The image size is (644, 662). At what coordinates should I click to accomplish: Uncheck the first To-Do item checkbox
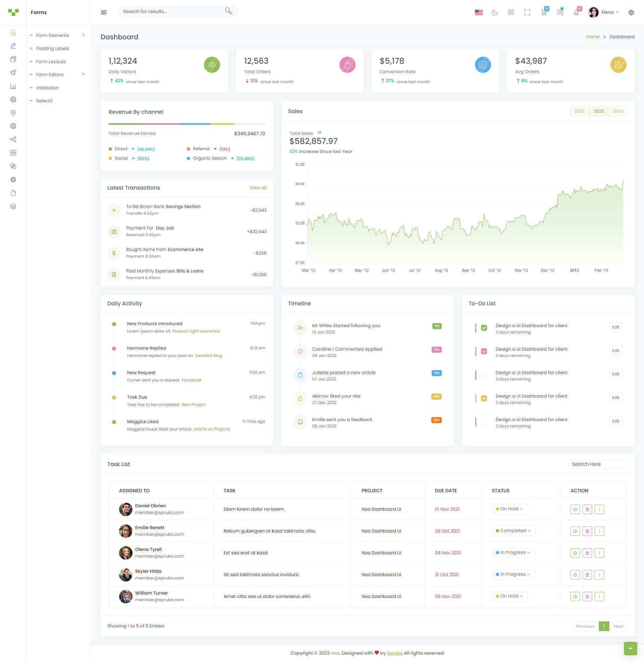coord(484,328)
